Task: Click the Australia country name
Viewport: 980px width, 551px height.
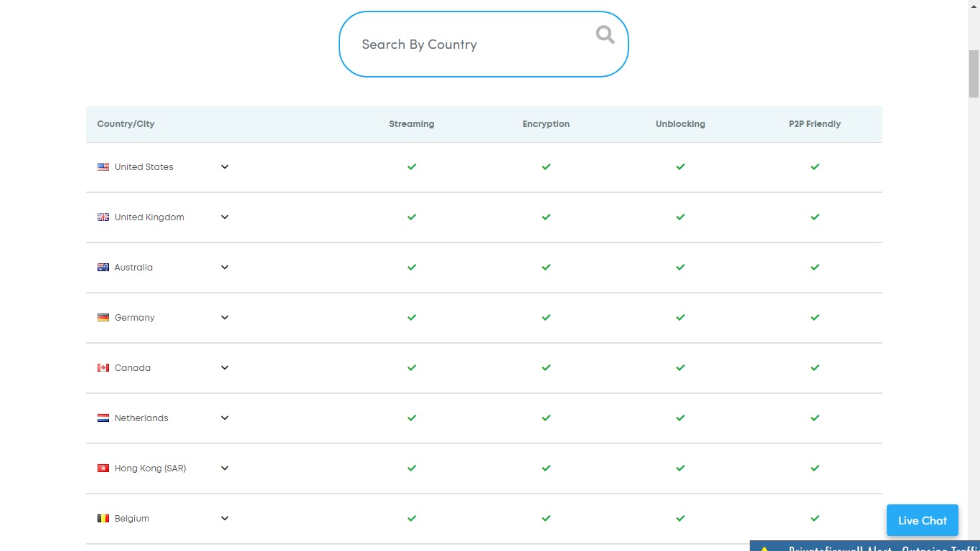Action: (x=133, y=268)
